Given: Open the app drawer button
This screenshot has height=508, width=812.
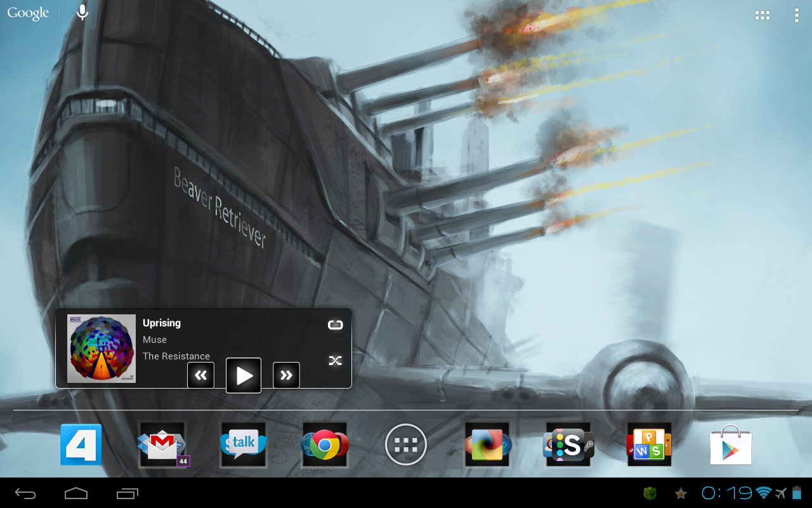Looking at the screenshot, I should coord(406,444).
